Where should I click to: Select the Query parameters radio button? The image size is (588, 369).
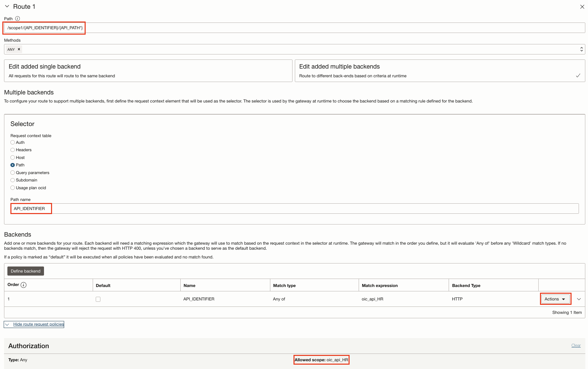point(13,173)
